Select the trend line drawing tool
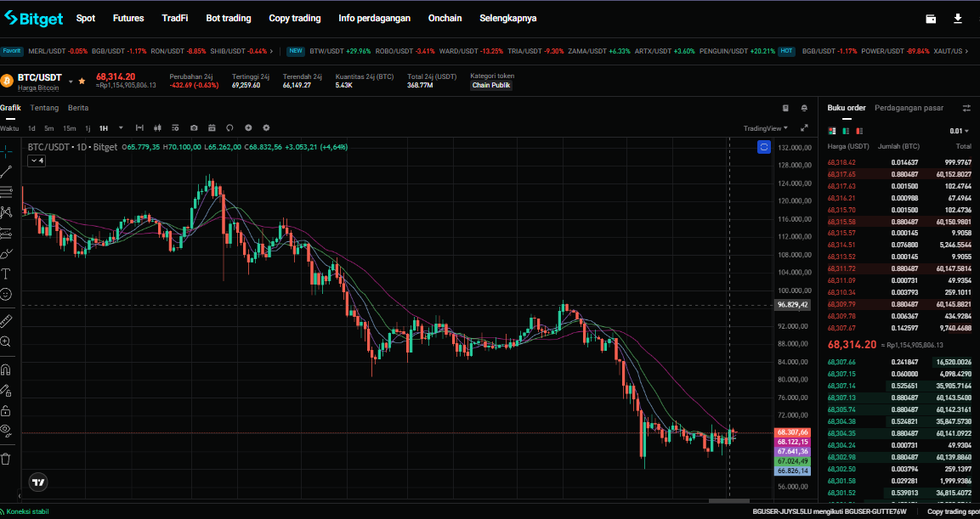Image resolution: width=980 pixels, height=519 pixels. (6, 171)
